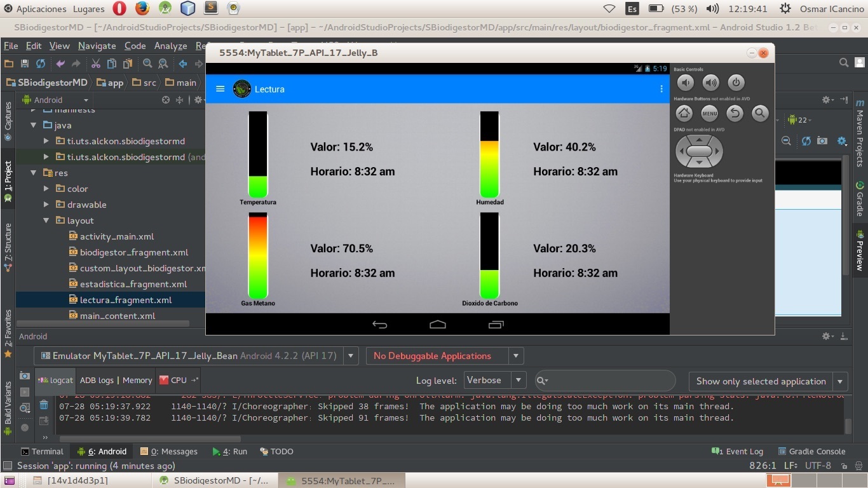Tap the emulator hardware MENU button
Image resolution: width=868 pixels, height=488 pixels.
710,114
